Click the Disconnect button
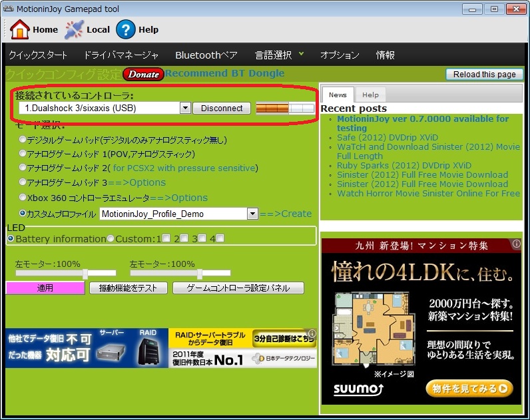The height and width of the screenshot is (420, 530). (222, 108)
